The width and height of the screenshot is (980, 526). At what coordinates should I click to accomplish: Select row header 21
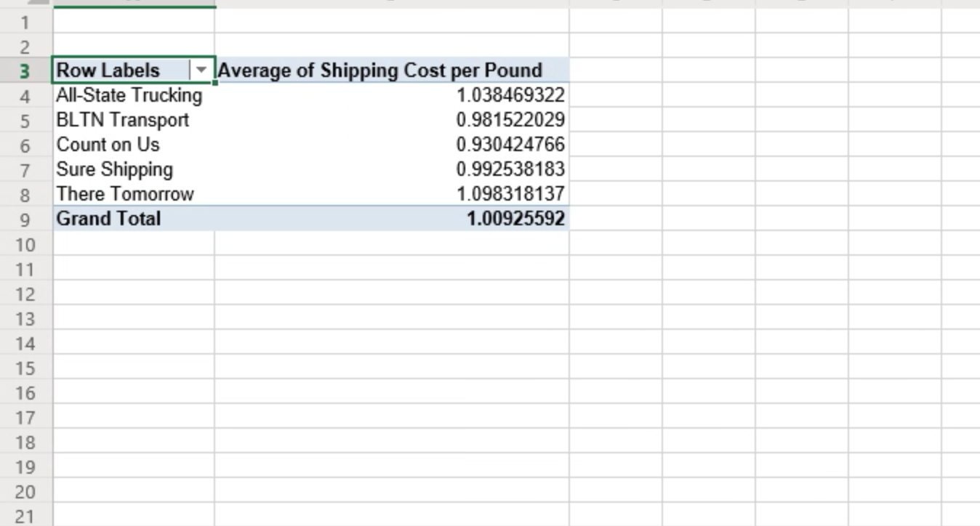point(26,515)
